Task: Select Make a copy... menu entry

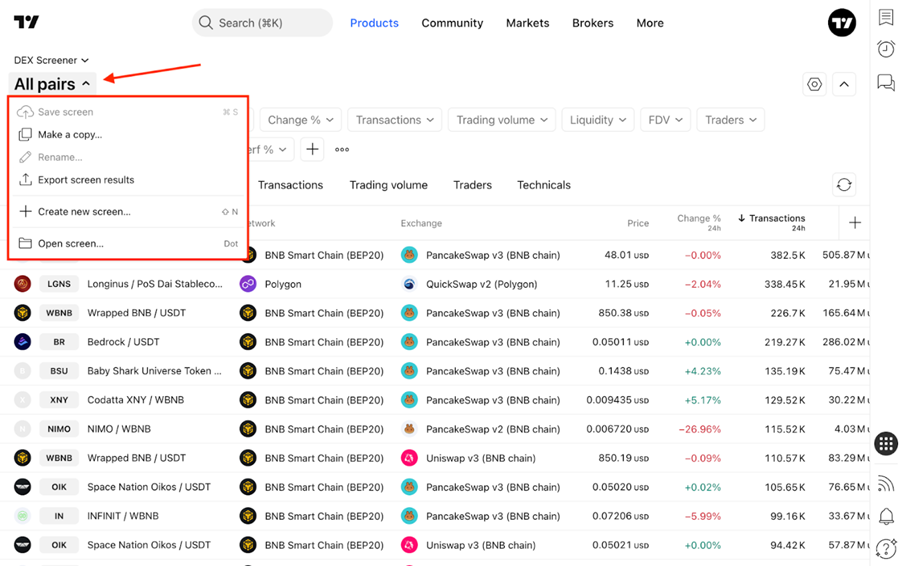Action: click(128, 135)
